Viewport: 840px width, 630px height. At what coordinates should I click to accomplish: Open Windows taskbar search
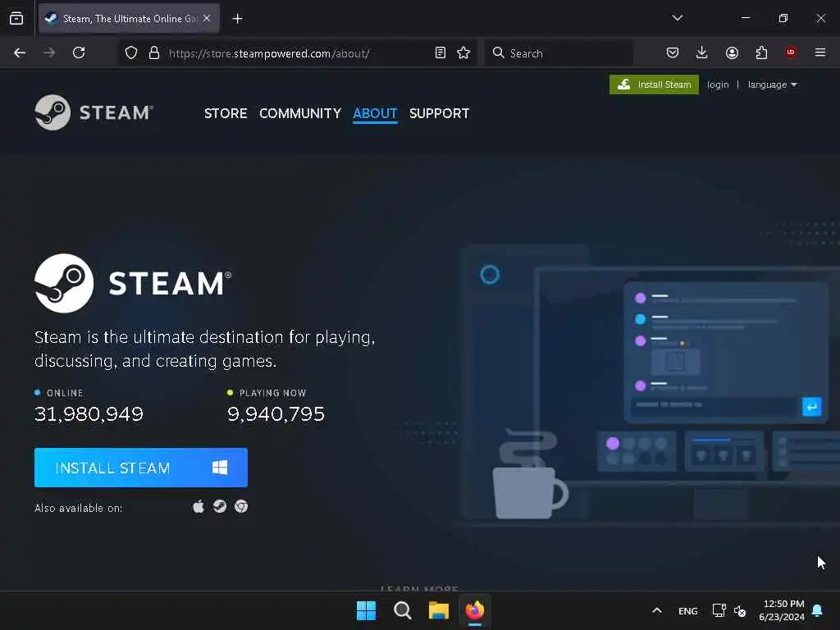coord(402,610)
